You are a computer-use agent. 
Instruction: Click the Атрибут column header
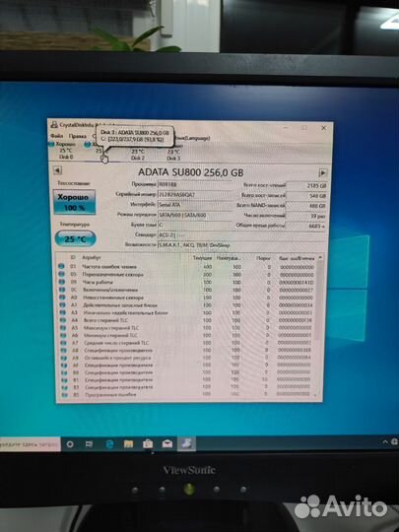click(92, 257)
